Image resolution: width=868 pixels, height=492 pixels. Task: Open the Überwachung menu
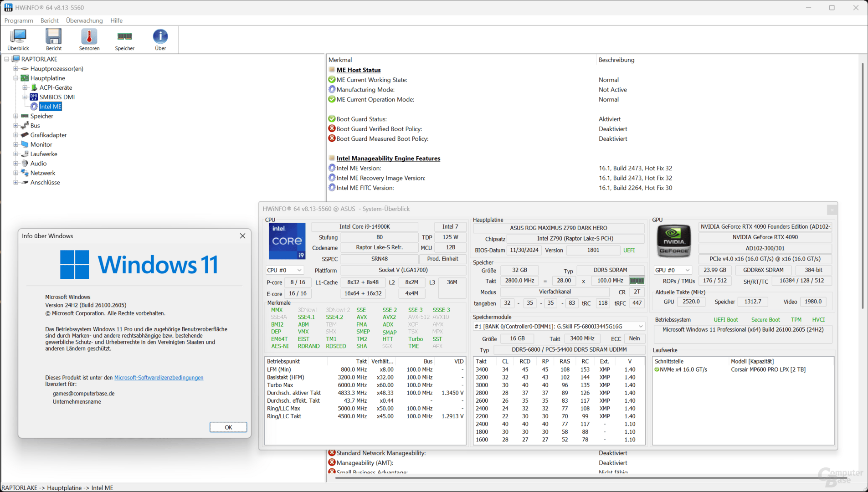84,20
